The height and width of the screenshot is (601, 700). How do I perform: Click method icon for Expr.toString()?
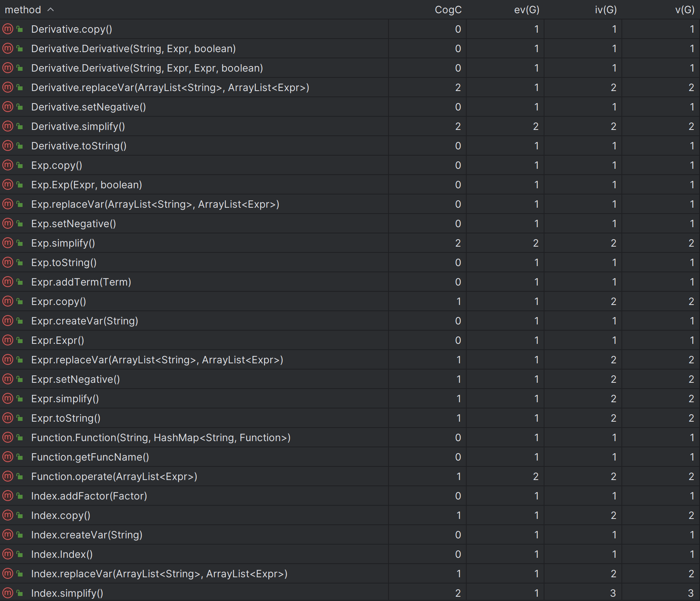pyautogui.click(x=8, y=418)
